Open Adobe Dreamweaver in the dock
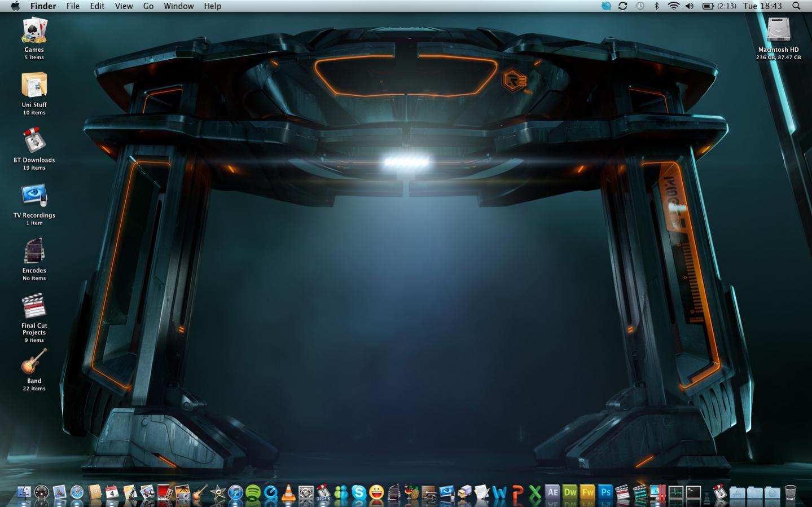 (x=570, y=492)
